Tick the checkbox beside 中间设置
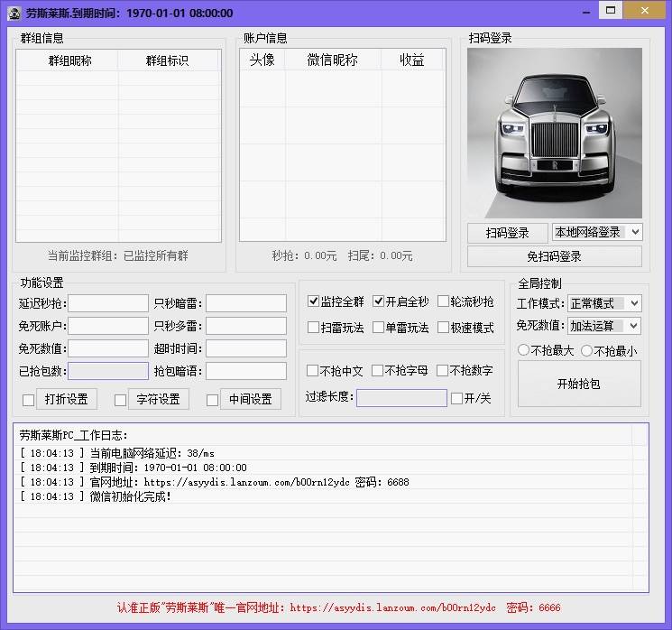The image size is (672, 630). point(212,400)
